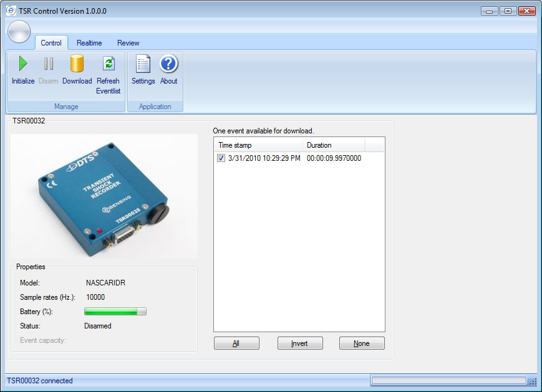This screenshot has width=542, height=392.
Task: Click the Battery level progress bar
Action: [x=115, y=312]
